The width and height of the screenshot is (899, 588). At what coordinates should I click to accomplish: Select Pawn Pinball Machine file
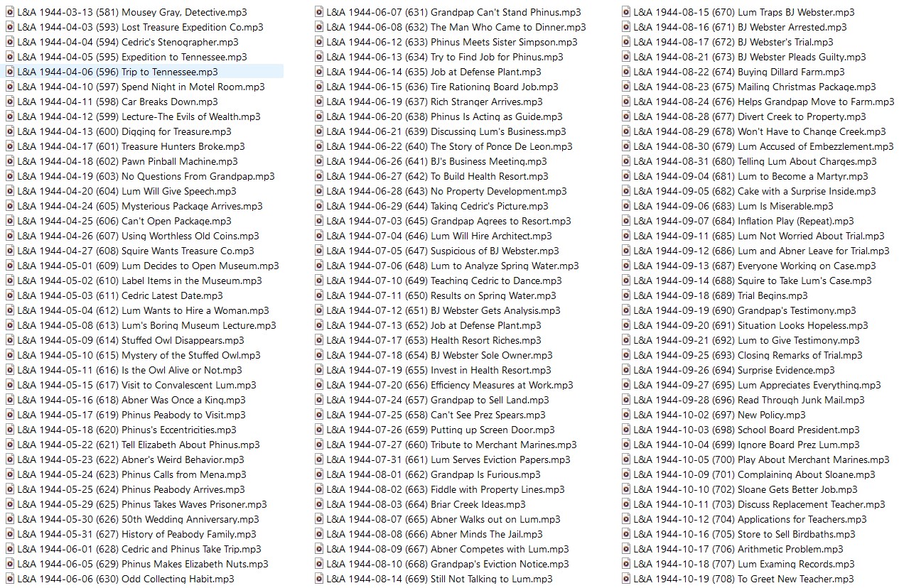127,161
